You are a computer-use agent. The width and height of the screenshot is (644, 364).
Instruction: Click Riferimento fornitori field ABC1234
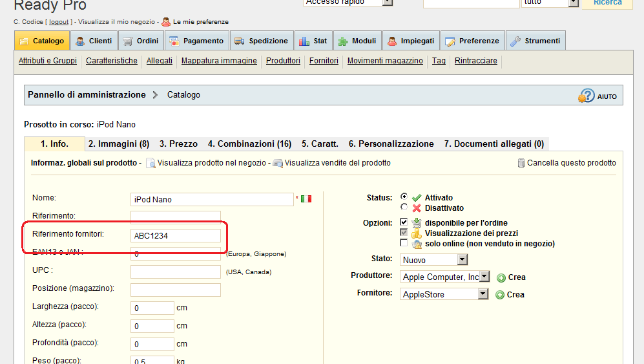coord(176,236)
